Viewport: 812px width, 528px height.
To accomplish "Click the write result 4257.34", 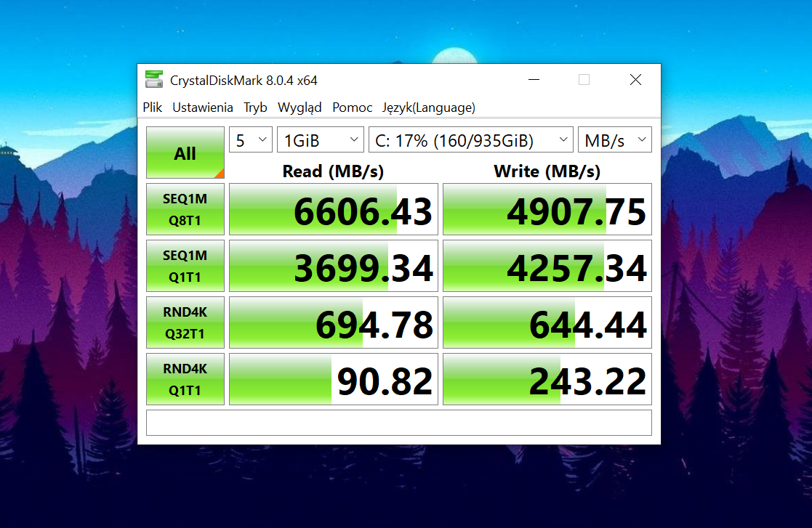I will pyautogui.click(x=547, y=266).
